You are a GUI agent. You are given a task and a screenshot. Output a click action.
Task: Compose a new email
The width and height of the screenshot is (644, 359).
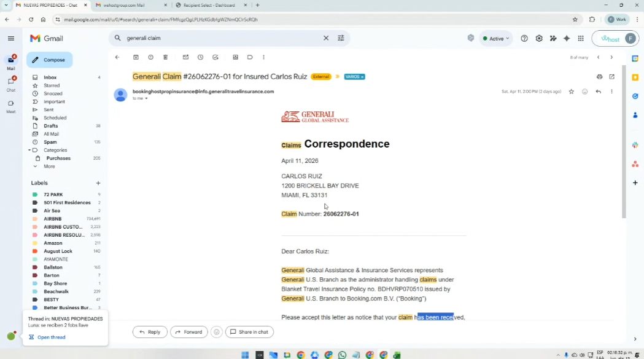(x=49, y=60)
